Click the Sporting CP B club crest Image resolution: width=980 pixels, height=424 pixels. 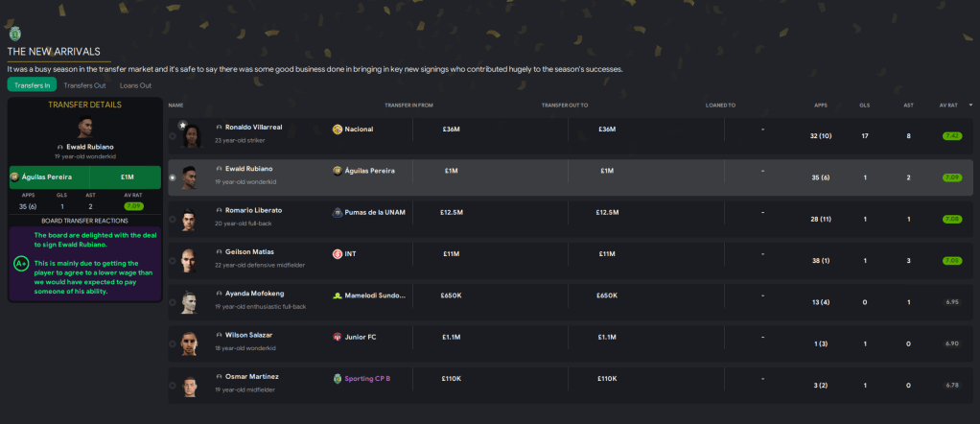point(338,379)
